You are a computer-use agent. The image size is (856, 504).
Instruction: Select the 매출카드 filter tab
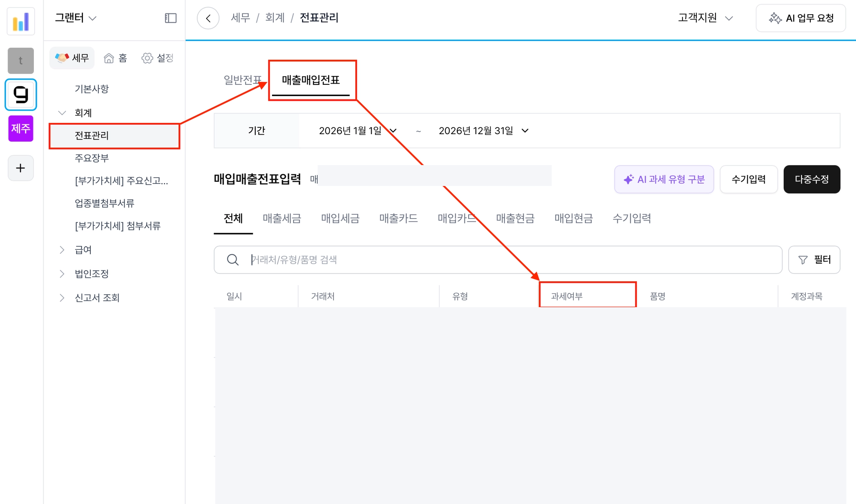point(398,218)
